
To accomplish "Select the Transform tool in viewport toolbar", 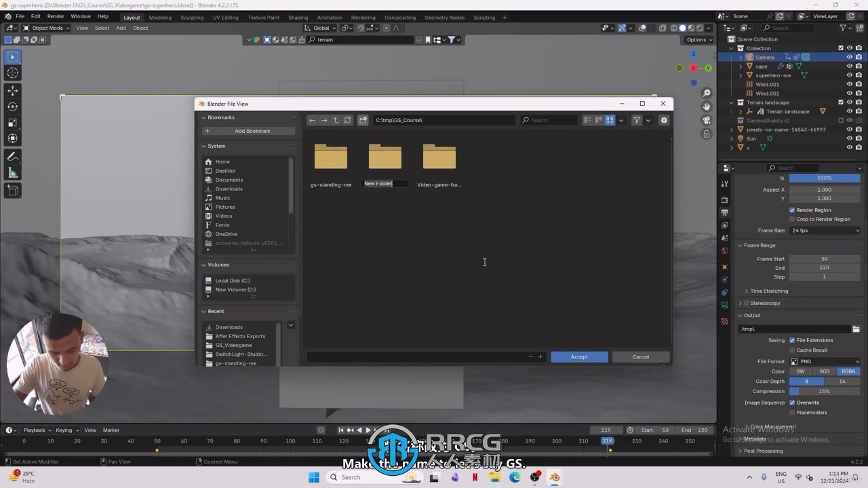I will click(x=13, y=139).
